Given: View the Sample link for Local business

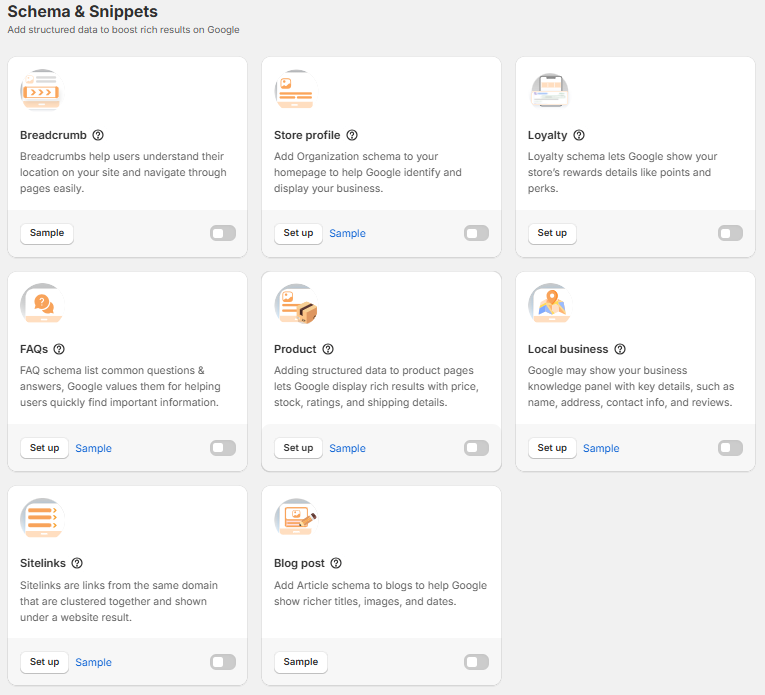Looking at the screenshot, I should pyautogui.click(x=601, y=448).
